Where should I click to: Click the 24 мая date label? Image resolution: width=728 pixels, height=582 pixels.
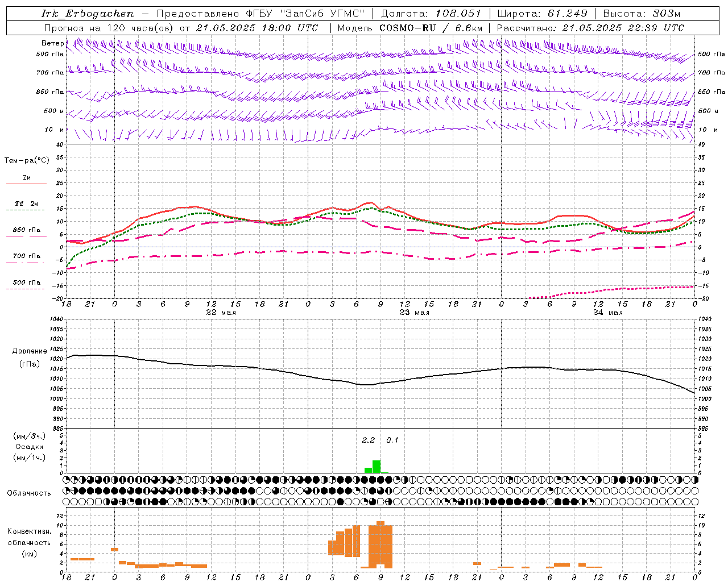coord(607,313)
